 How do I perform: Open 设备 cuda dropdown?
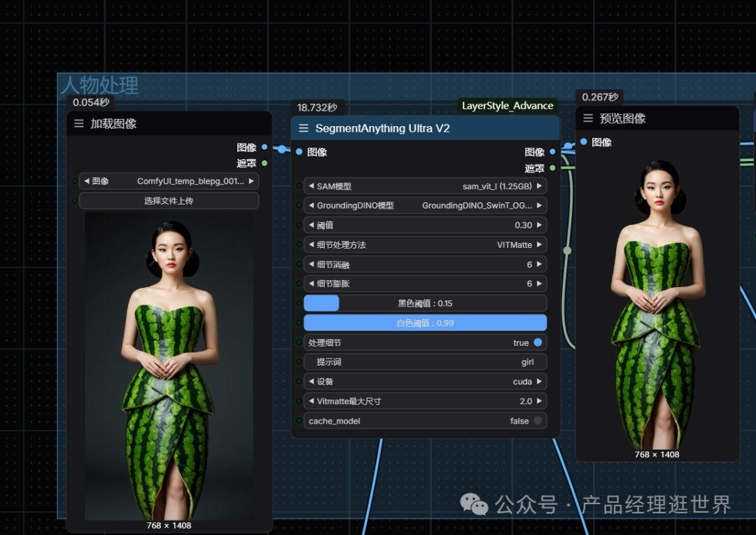tap(426, 381)
